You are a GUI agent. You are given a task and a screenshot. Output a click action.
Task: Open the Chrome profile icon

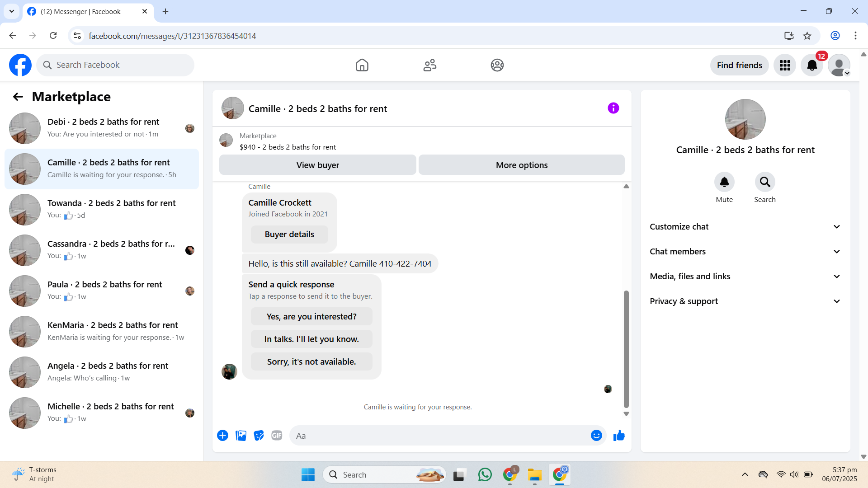pyautogui.click(x=835, y=36)
